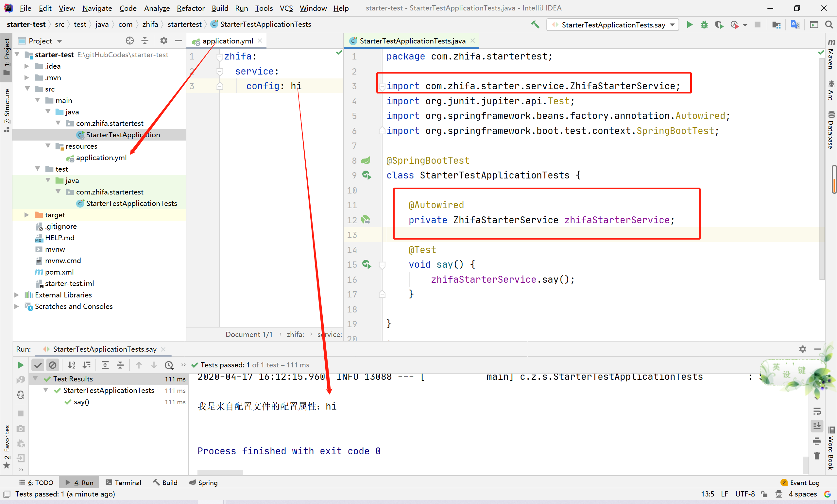837x504 pixels.
Task: Click the locate target icon in Project panel
Action: [129, 41]
